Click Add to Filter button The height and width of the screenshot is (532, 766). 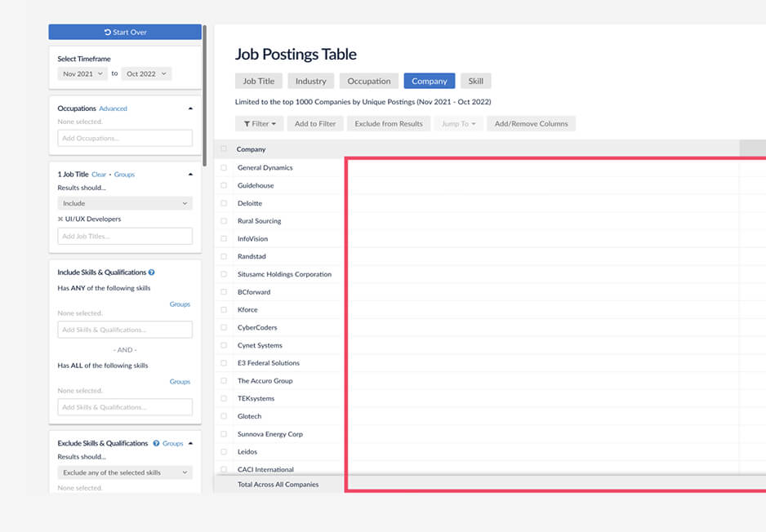click(x=315, y=124)
